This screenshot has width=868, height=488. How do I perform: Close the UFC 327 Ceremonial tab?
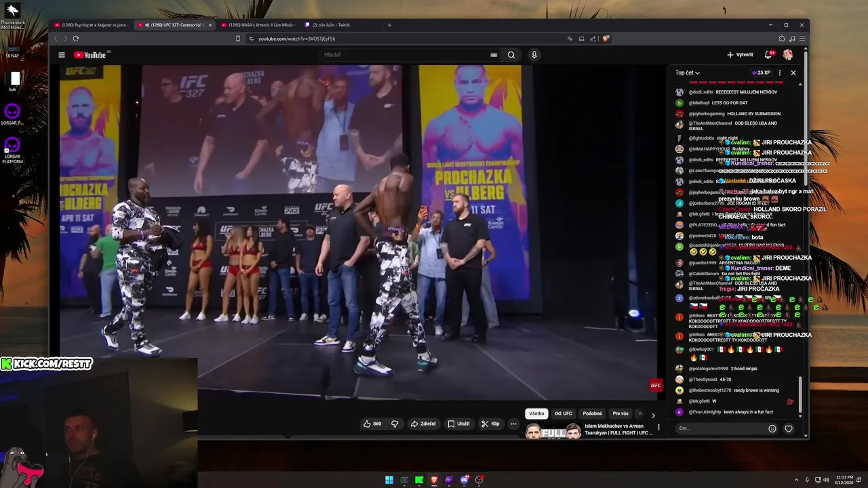pos(210,25)
